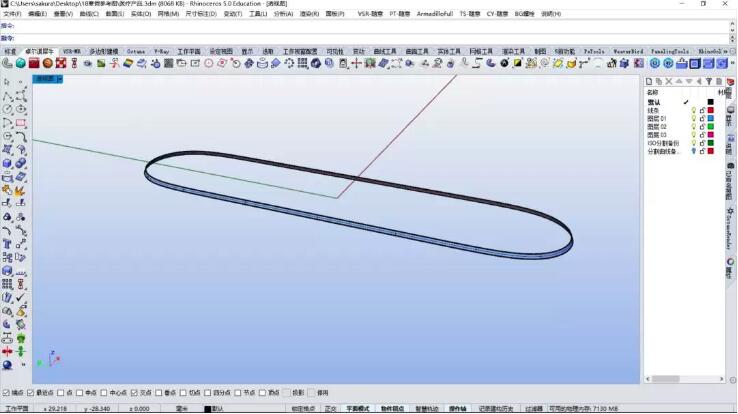
Task: Open the 尺寸标注(D) menu
Action: pos(201,14)
